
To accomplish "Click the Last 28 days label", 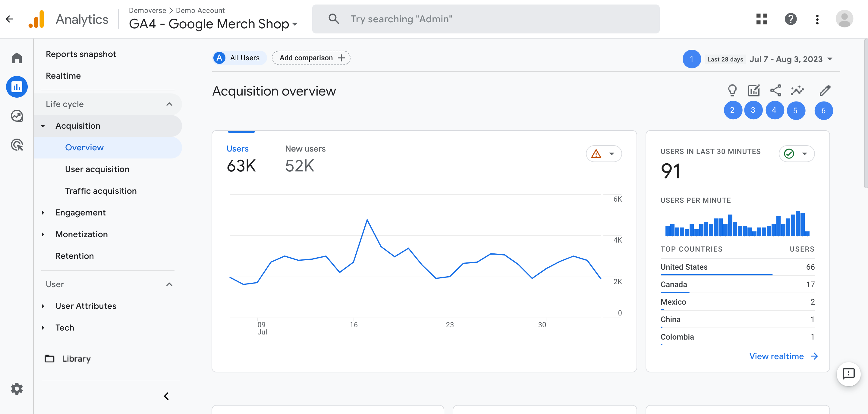I will [725, 59].
